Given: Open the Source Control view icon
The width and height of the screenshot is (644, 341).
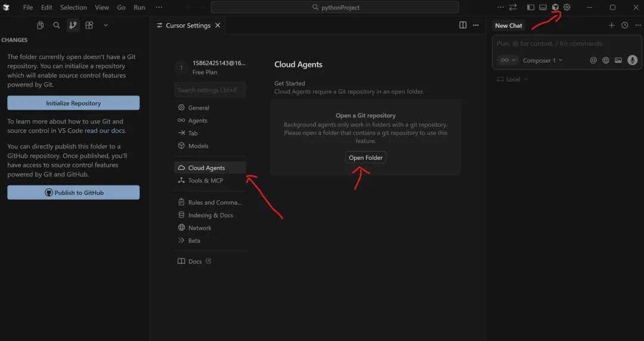Looking at the screenshot, I should point(73,25).
